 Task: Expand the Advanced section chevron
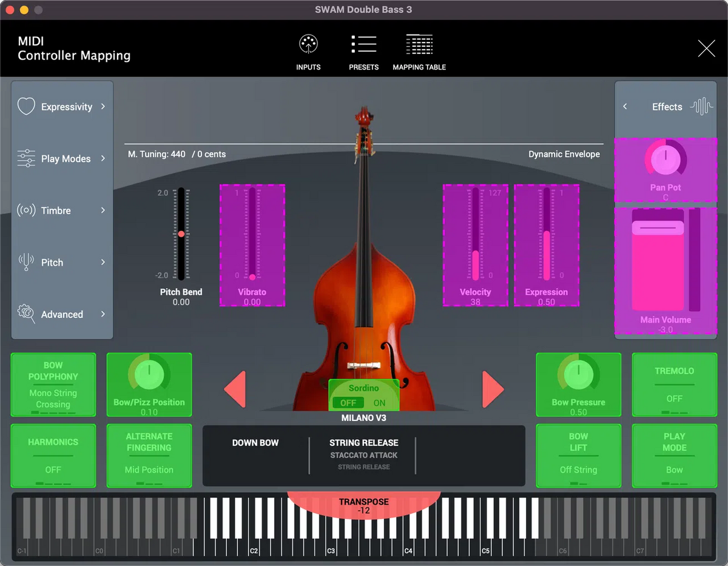point(104,314)
